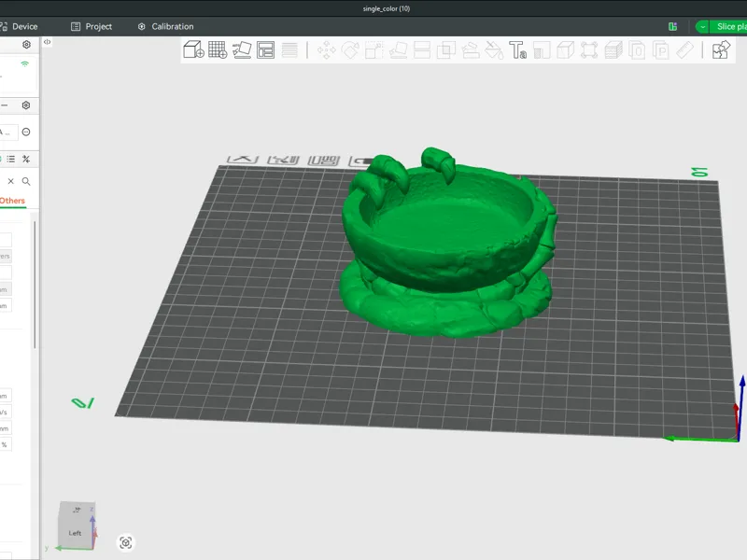Click the list view icon in process bar

point(11,159)
